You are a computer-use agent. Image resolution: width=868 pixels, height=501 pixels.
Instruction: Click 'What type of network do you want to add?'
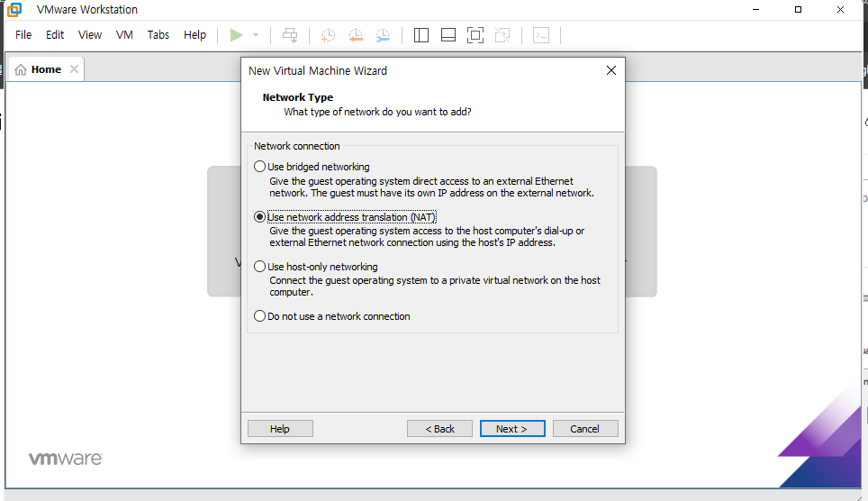(x=377, y=112)
